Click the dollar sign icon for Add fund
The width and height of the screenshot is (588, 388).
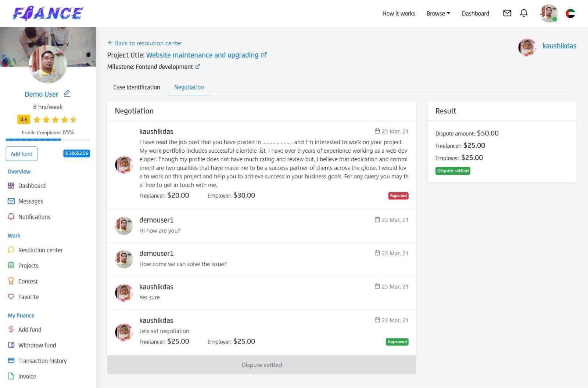(11, 329)
